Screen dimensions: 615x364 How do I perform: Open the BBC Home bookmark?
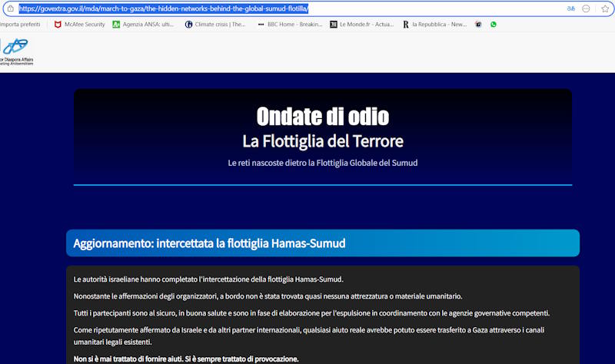click(289, 25)
